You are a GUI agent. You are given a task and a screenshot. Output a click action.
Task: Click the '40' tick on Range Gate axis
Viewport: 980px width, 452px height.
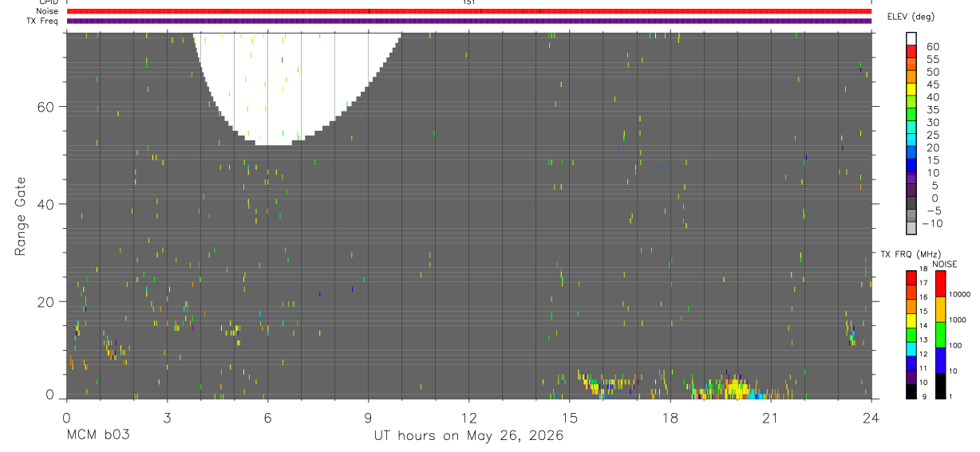(x=45, y=204)
